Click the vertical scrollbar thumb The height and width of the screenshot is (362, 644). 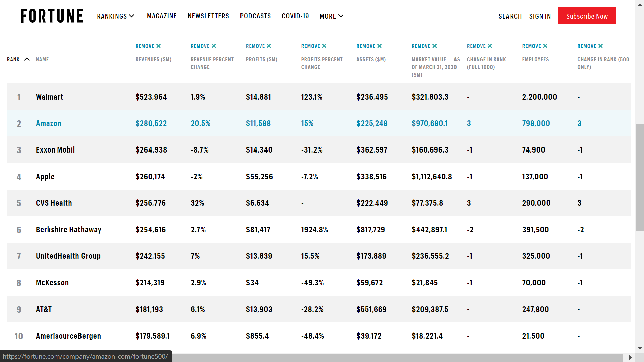point(639,177)
